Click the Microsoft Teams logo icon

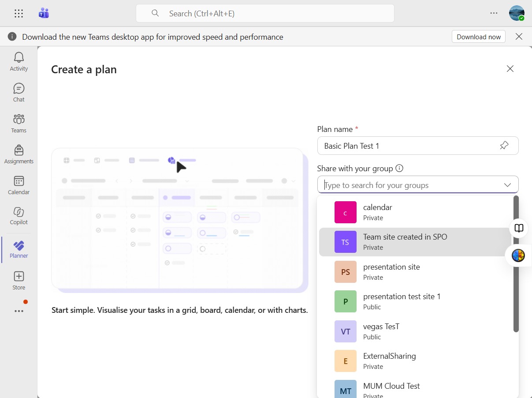pos(43,13)
